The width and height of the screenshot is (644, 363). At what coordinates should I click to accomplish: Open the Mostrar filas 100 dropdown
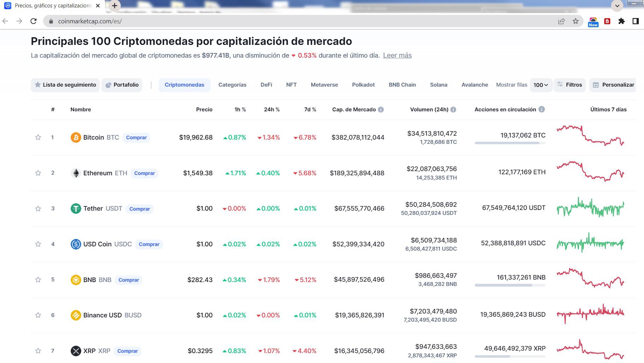[541, 85]
